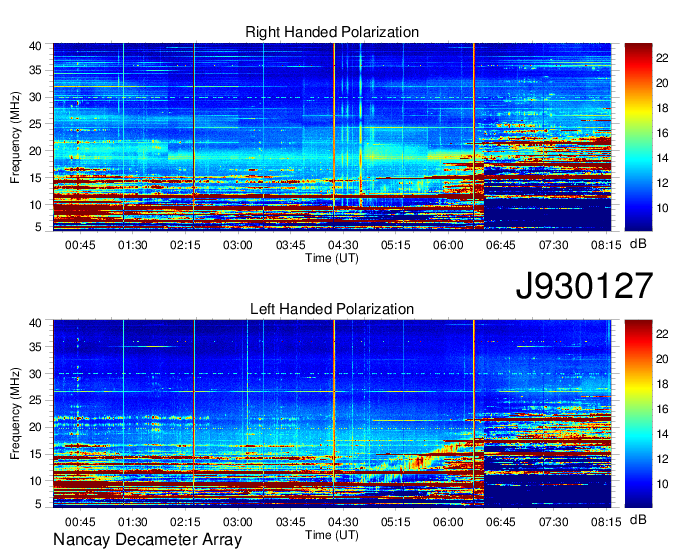Click the 08:15 time tick under Left Handed plot
The image size is (680, 552).
[606, 522]
